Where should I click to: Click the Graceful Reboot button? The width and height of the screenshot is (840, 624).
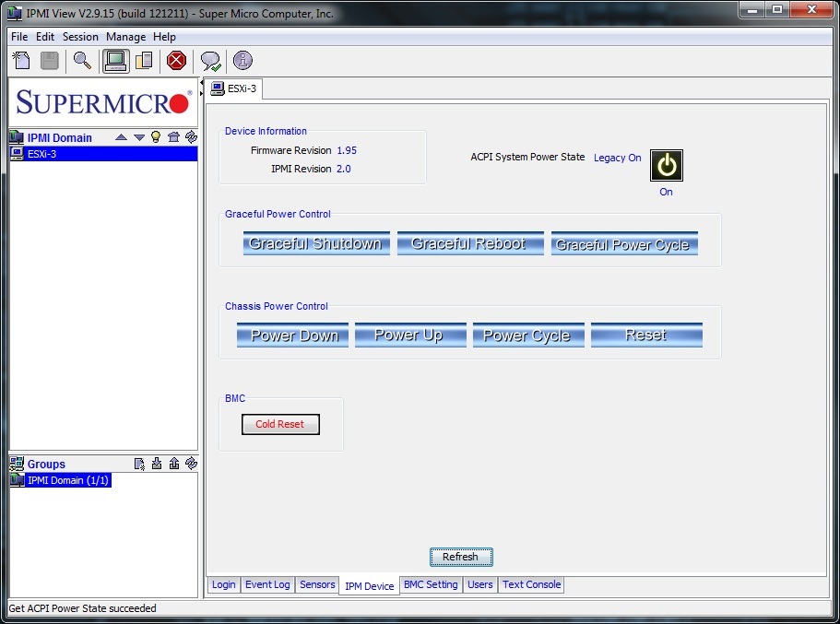[470, 243]
